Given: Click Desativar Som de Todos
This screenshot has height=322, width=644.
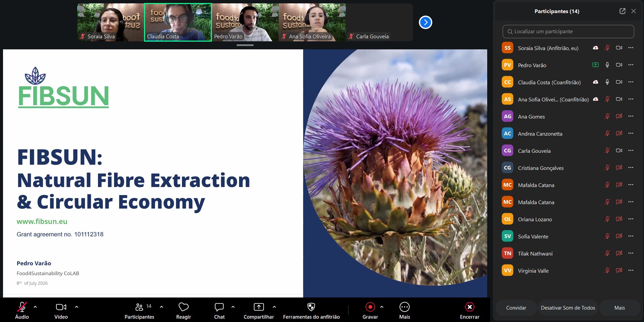Looking at the screenshot, I should 568,308.
